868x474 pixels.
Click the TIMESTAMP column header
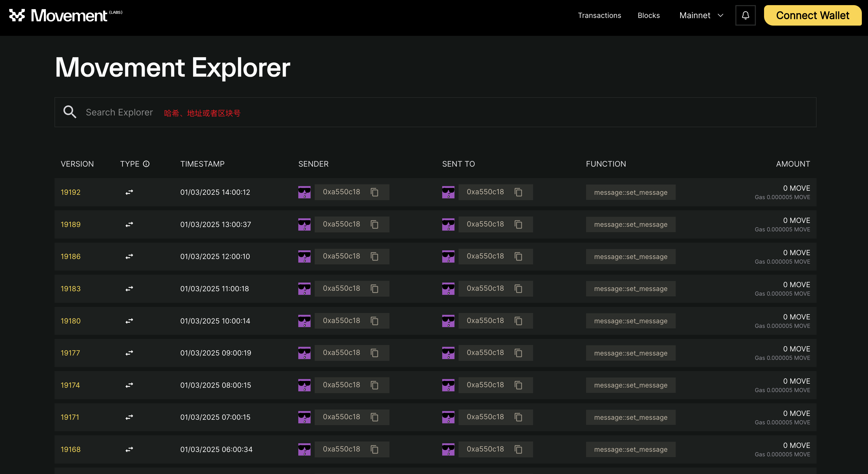click(x=202, y=164)
